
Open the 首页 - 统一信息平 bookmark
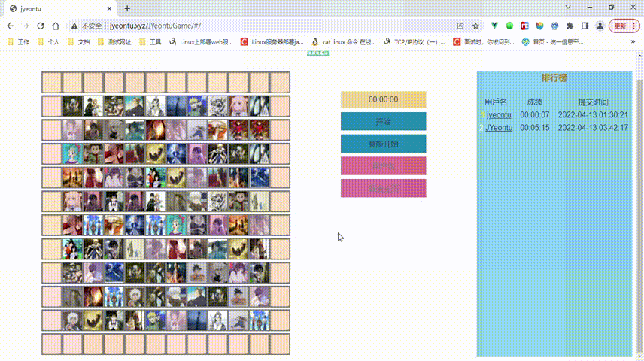(553, 42)
